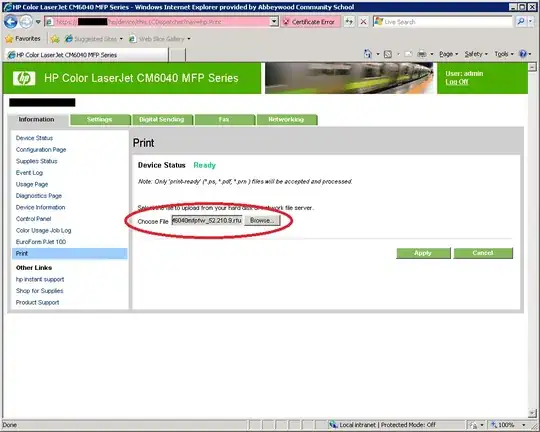Screen dimensions: 540x432
Task: Expand the Home icon dropdown arrow
Action: click(x=378, y=54)
